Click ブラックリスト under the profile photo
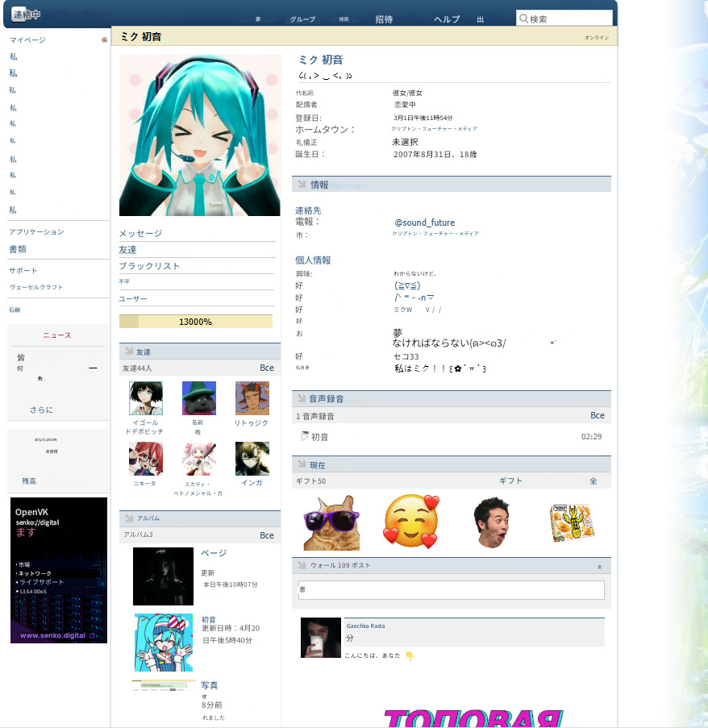 (x=149, y=266)
